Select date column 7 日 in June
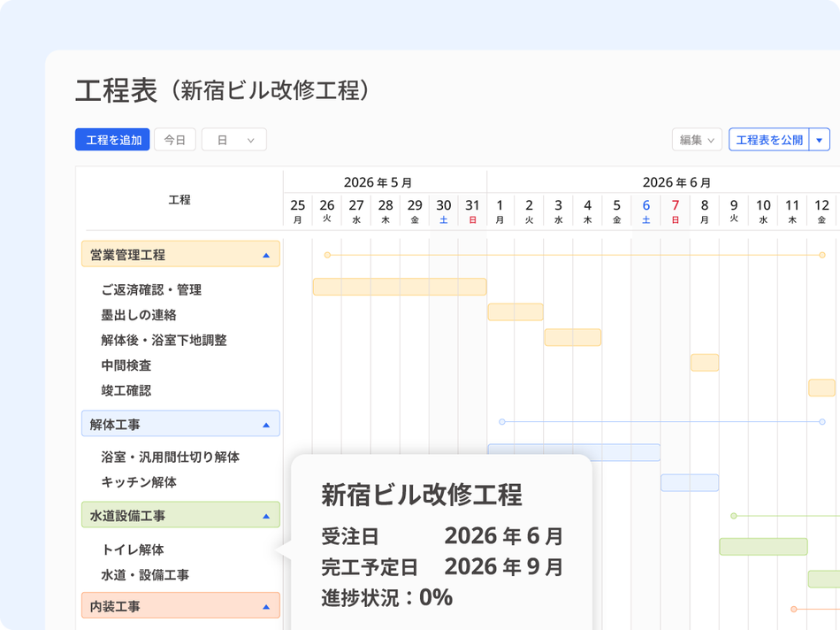 pyautogui.click(x=676, y=211)
